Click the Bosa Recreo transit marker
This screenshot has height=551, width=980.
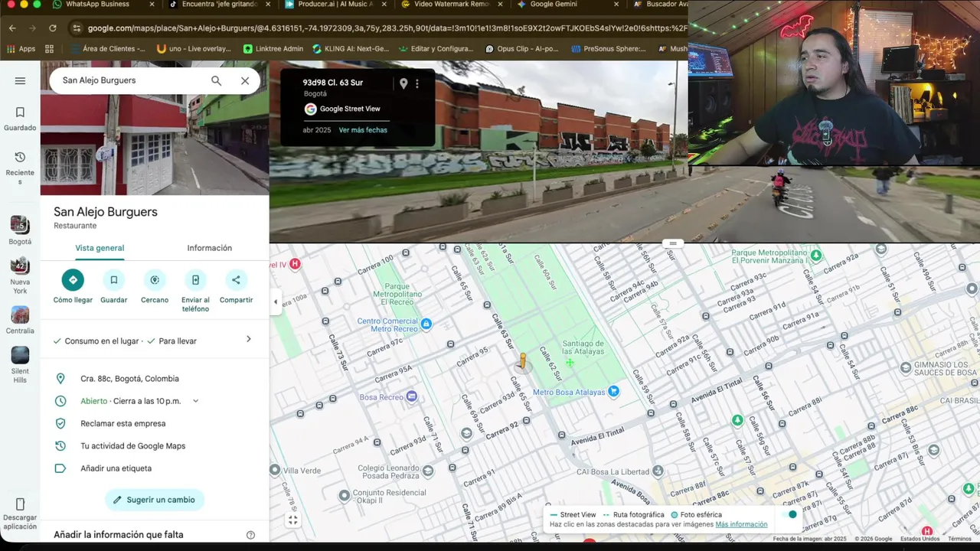click(x=411, y=396)
